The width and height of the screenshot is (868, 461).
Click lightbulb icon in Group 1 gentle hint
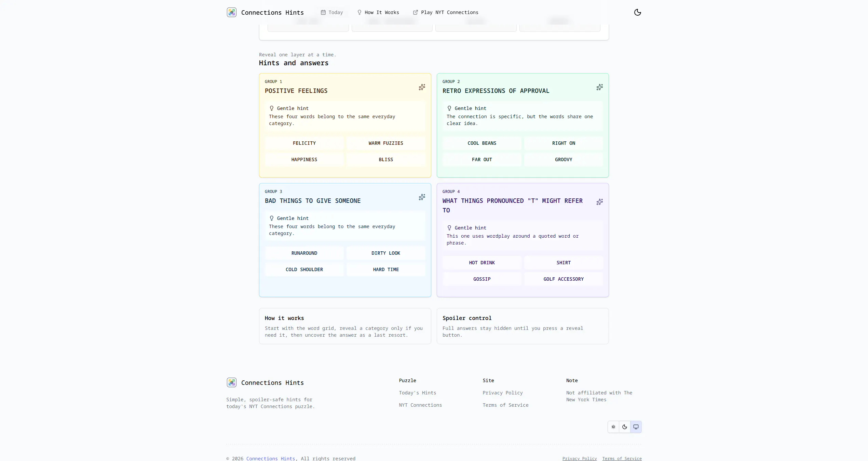click(x=272, y=108)
